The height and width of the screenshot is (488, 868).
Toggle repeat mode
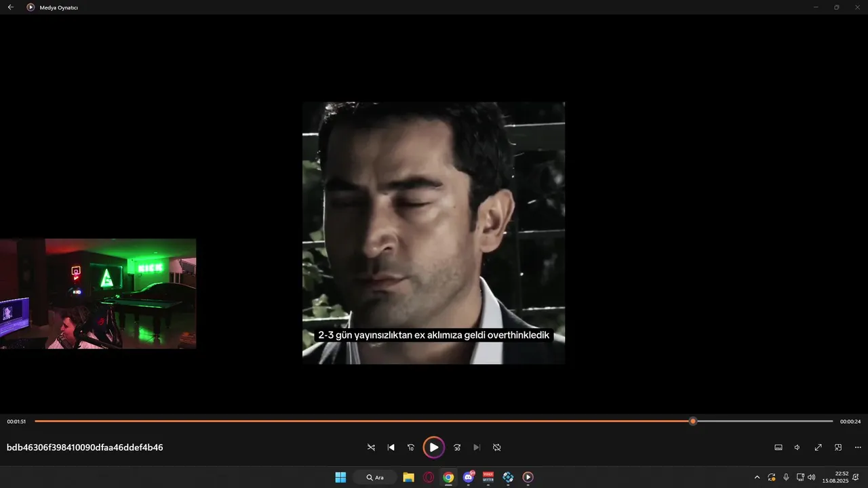coord(496,447)
